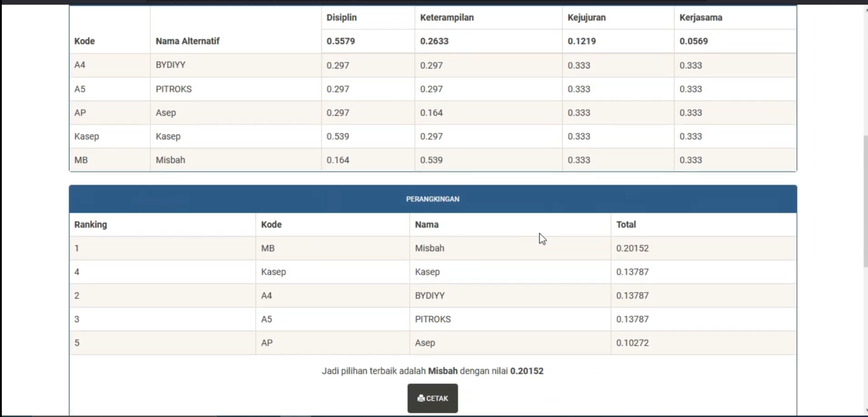Click the MB code in the ranking table

coord(268,248)
